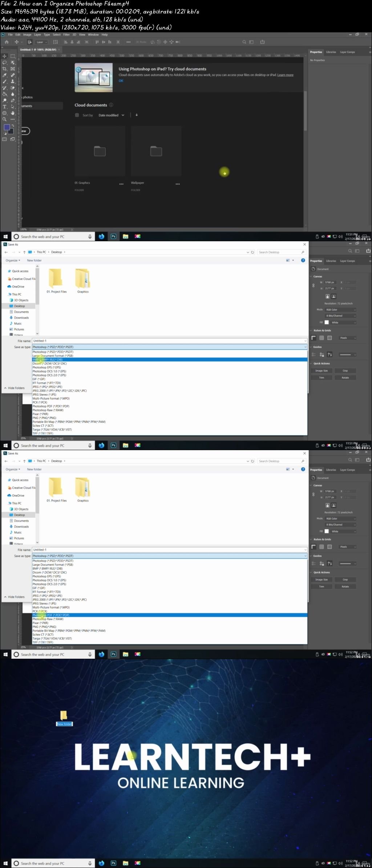Viewport: 372px width, 868px height.
Task: Choose the highlighted BMP format in the 00:00:52 list
Action: 170,360
